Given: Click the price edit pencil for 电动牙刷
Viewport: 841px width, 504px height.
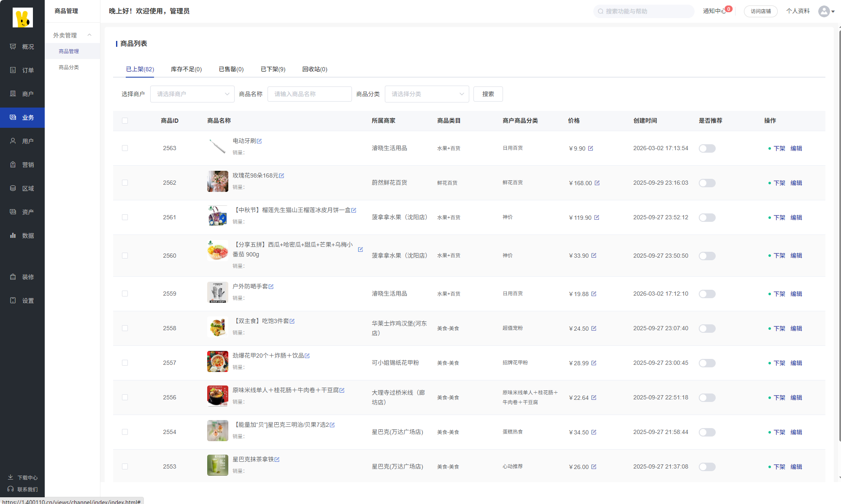Looking at the screenshot, I should [x=591, y=148].
